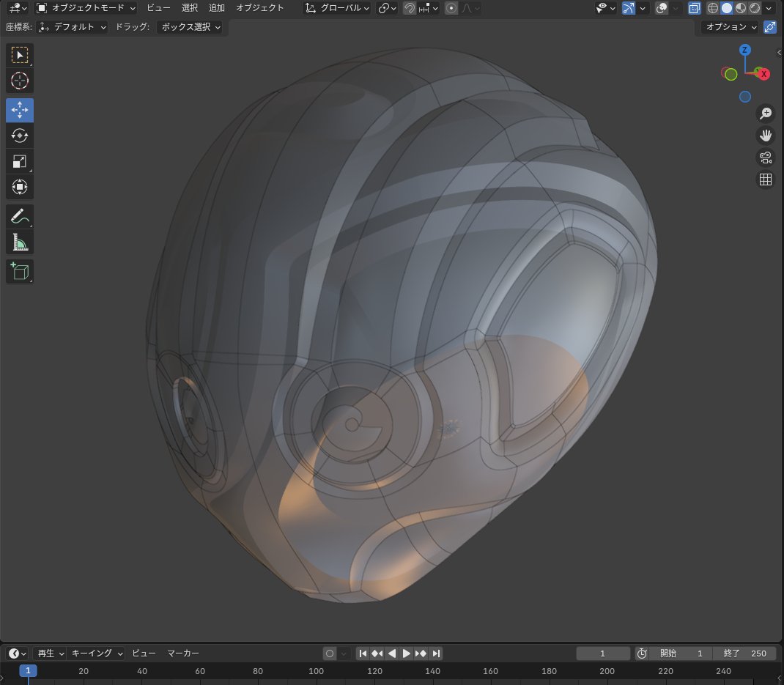This screenshot has height=685, width=784.
Task: Switch to solid shading
Action: pyautogui.click(x=727, y=8)
